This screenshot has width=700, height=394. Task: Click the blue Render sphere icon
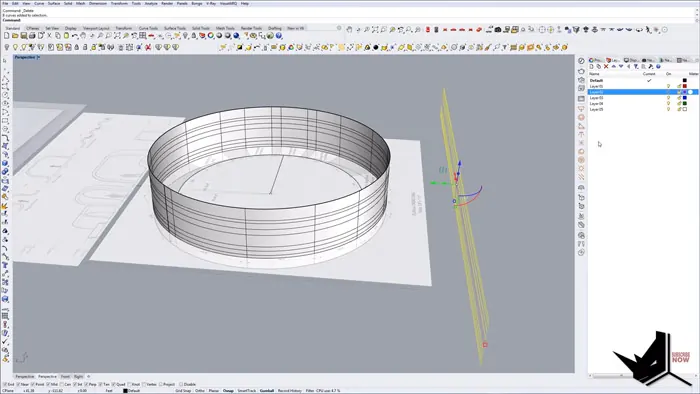tap(236, 36)
